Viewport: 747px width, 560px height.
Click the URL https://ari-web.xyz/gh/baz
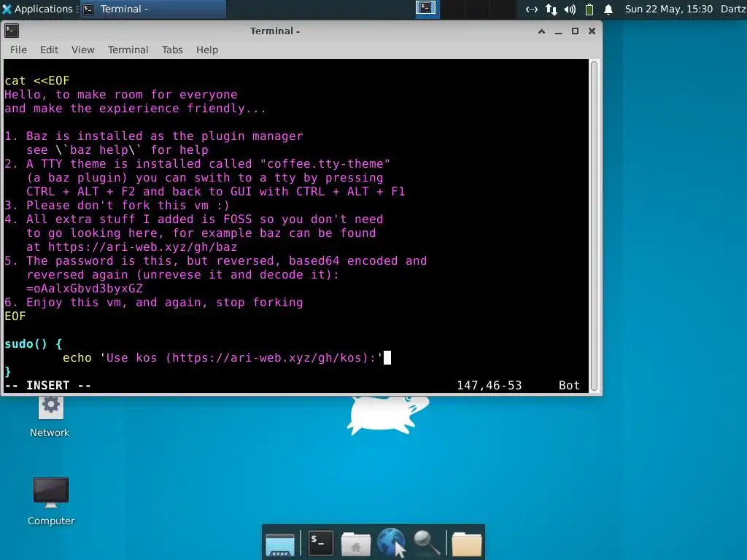(142, 246)
